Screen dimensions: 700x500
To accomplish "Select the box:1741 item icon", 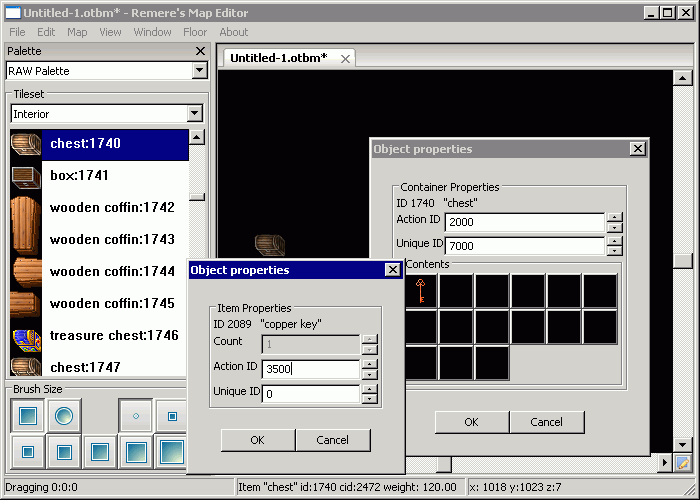I will point(26,176).
